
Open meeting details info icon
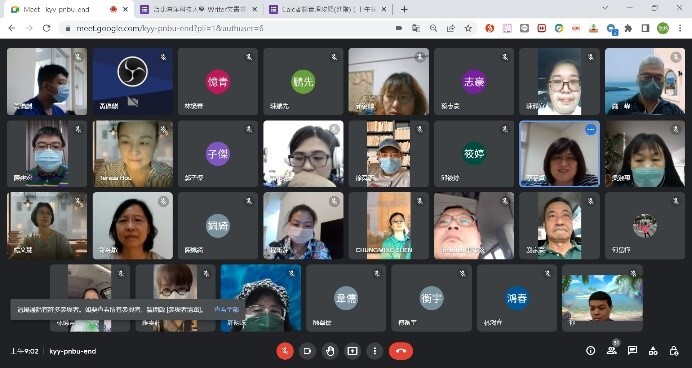(590, 351)
